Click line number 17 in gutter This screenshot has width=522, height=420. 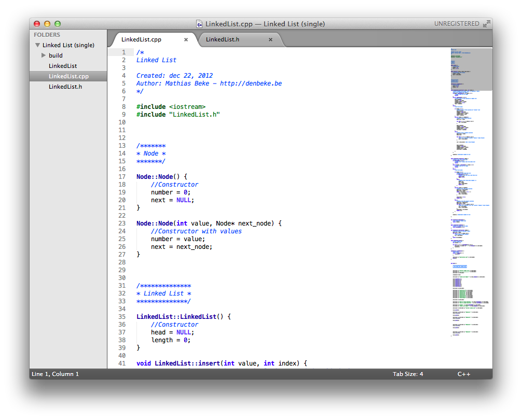(122, 177)
